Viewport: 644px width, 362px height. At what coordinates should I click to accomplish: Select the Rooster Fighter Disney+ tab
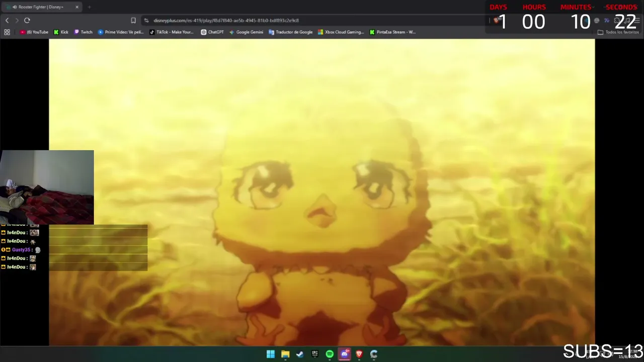[x=41, y=7]
